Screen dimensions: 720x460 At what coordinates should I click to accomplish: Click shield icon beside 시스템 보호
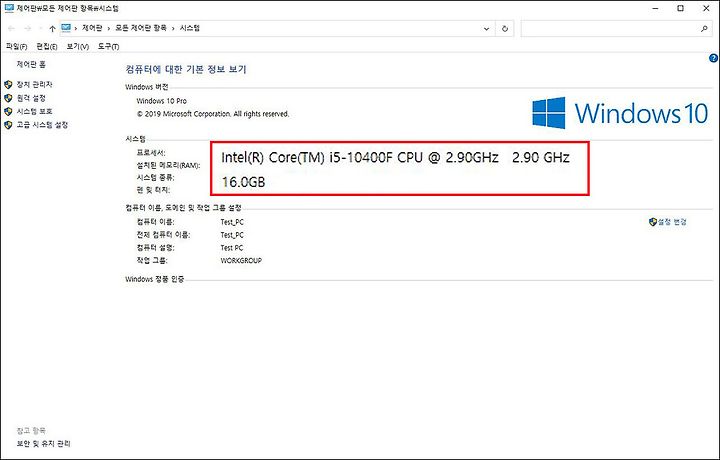8,111
